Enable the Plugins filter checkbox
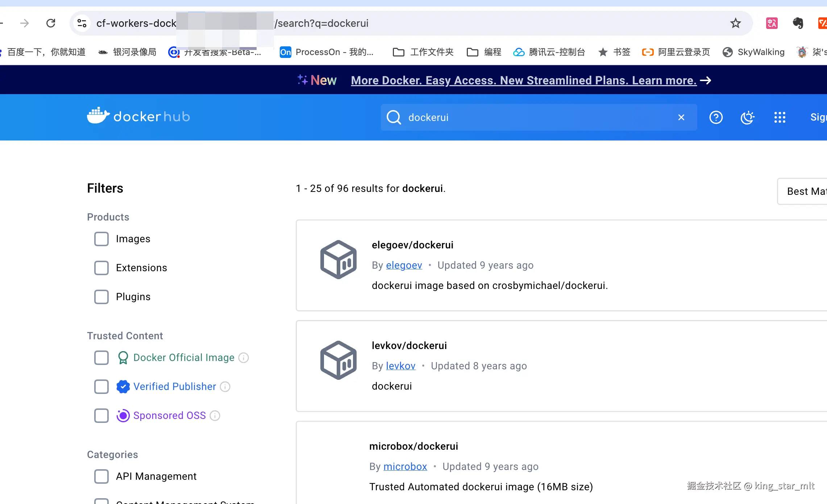This screenshot has width=827, height=504. point(101,297)
